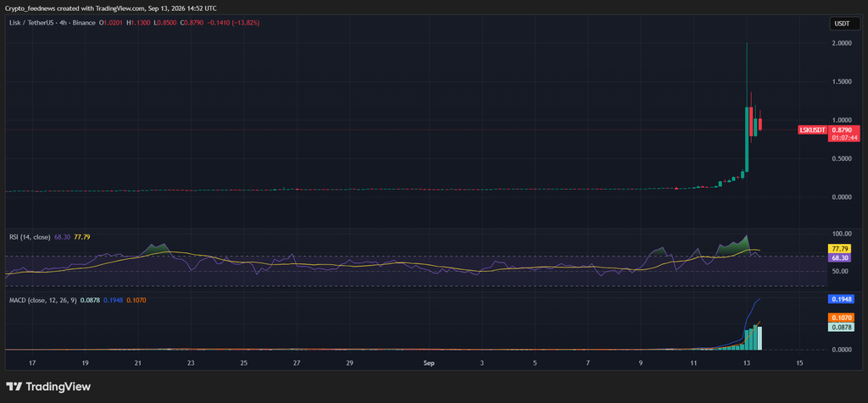Open the MACD (close, 12, 26, 9) legend
Image resolution: width=868 pixels, height=403 pixels.
[43, 300]
